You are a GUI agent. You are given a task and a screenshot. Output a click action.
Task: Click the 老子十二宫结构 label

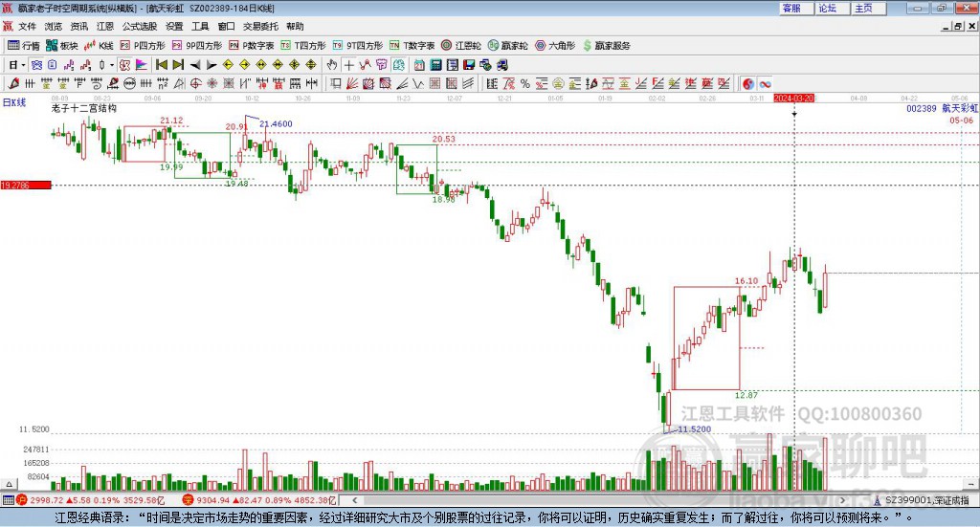pyautogui.click(x=84, y=108)
